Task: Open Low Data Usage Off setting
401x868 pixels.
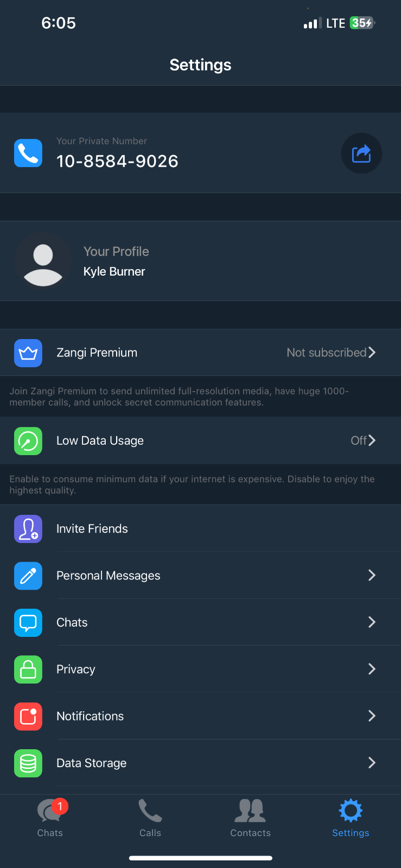Action: click(x=362, y=441)
